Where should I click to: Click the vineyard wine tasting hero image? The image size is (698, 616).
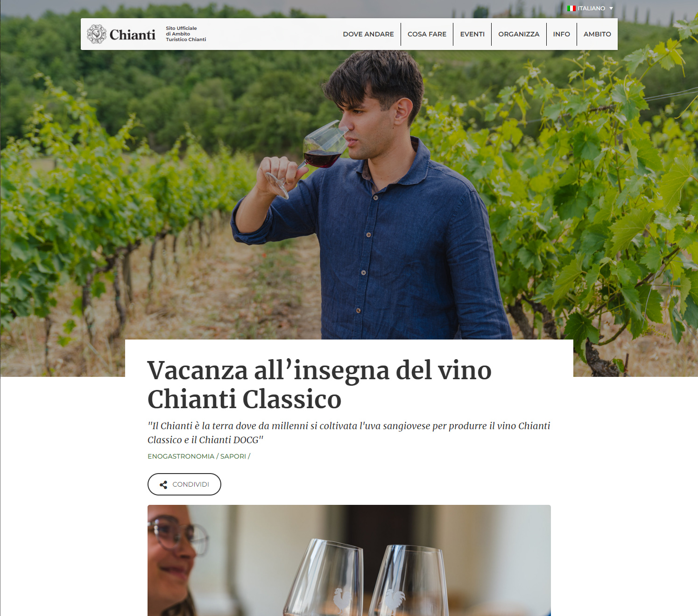(349, 187)
